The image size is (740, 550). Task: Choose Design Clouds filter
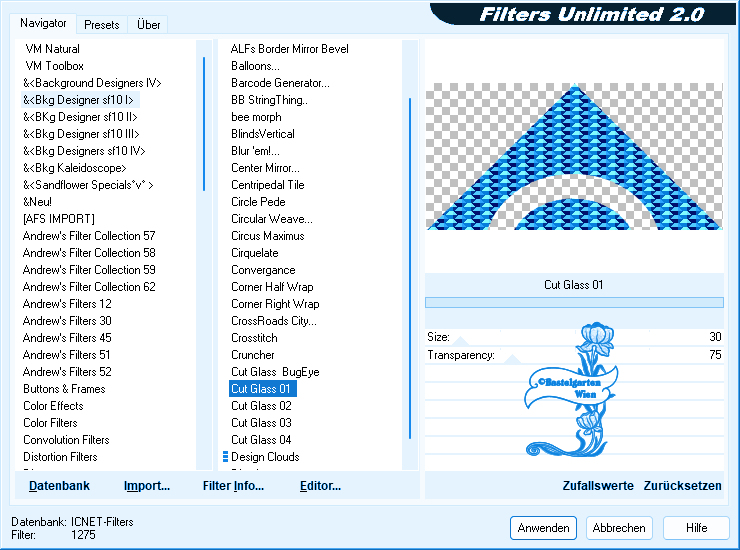[x=265, y=457]
